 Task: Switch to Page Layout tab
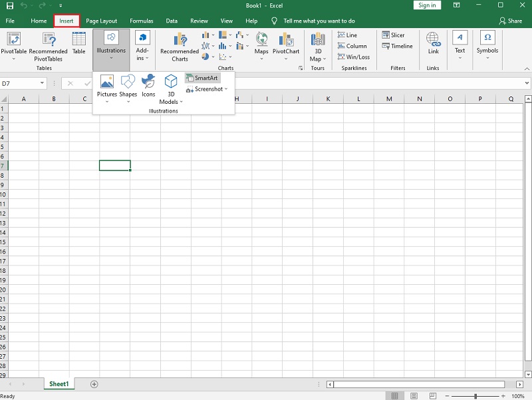click(x=102, y=21)
